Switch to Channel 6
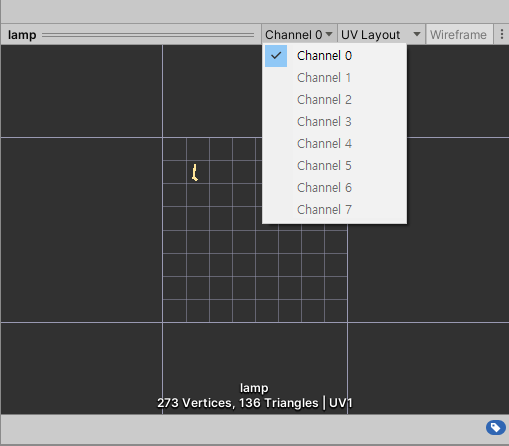 click(334, 188)
